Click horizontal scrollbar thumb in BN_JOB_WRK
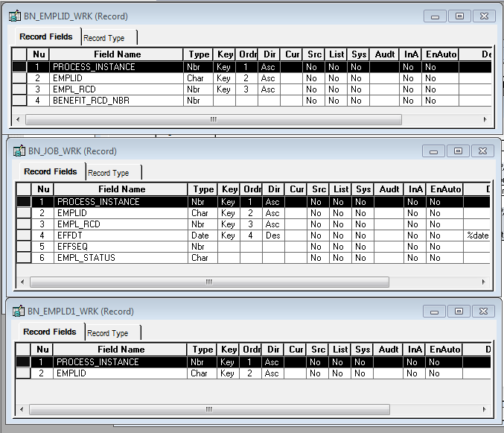The image size is (504, 433). (210, 282)
